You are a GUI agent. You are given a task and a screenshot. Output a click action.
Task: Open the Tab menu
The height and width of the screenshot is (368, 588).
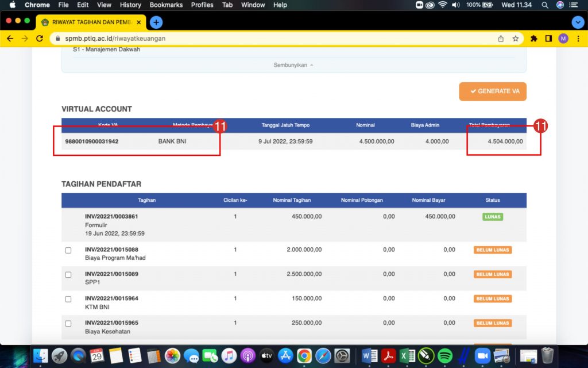pos(227,5)
